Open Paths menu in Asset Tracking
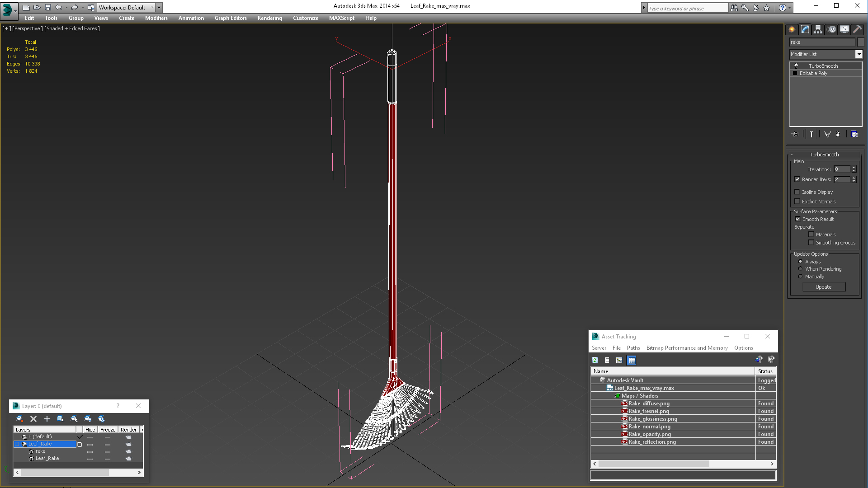The width and height of the screenshot is (868, 488). [x=633, y=348]
